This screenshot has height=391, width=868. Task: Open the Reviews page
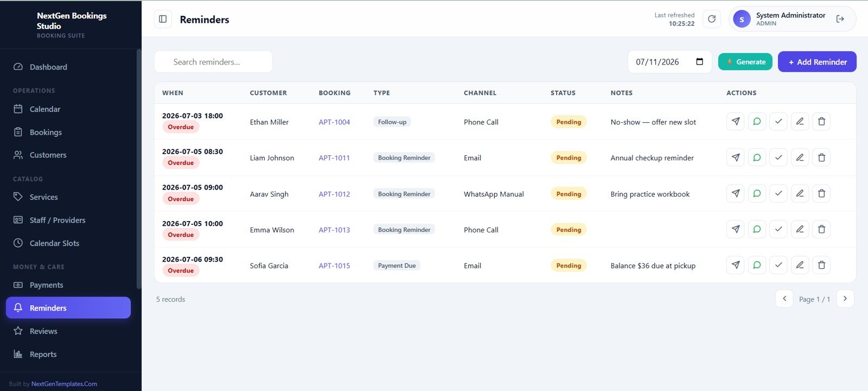coord(68,331)
